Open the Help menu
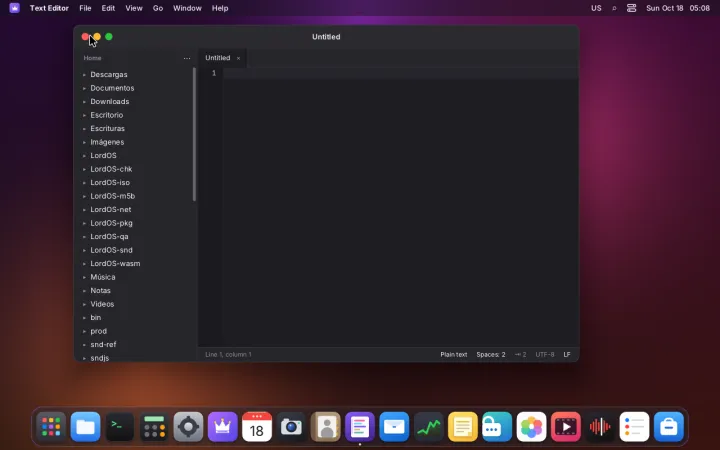This screenshot has width=720, height=450. point(220,8)
